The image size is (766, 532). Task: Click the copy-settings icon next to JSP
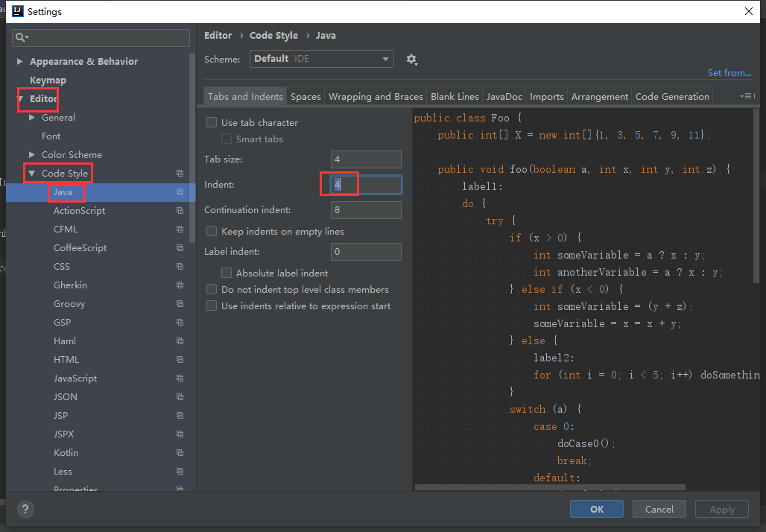click(180, 415)
